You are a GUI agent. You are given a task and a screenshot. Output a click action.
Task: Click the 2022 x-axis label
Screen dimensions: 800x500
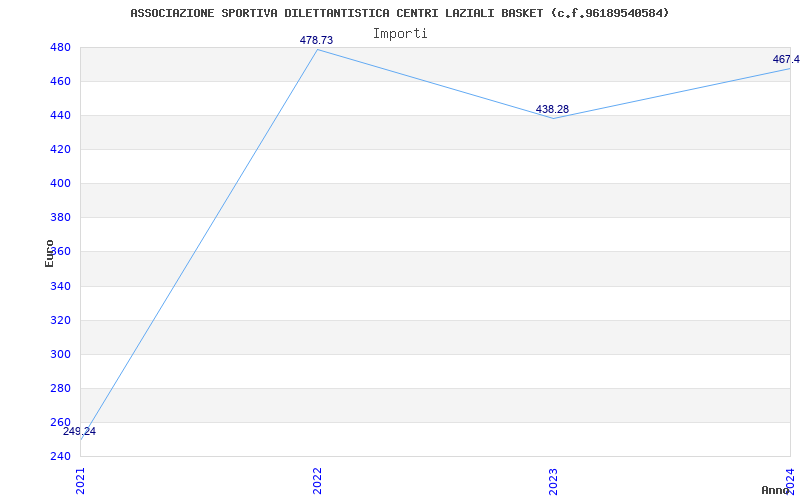[x=317, y=481]
